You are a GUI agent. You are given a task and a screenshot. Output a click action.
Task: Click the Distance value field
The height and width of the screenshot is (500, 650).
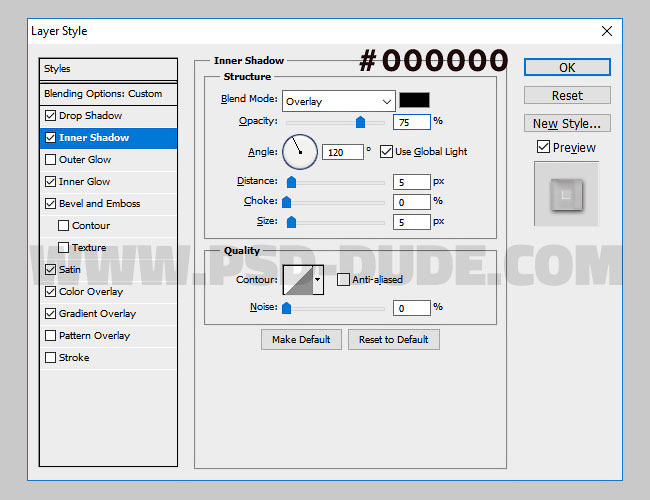click(x=412, y=182)
